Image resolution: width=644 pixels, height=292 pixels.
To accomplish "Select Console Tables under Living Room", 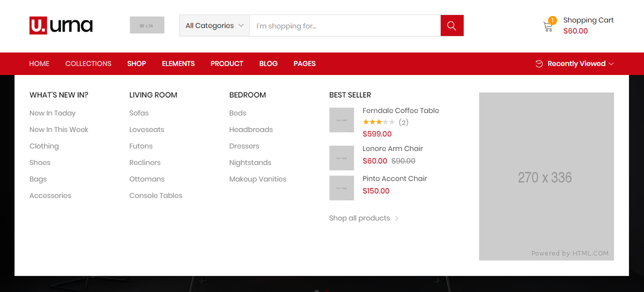I will [x=156, y=195].
